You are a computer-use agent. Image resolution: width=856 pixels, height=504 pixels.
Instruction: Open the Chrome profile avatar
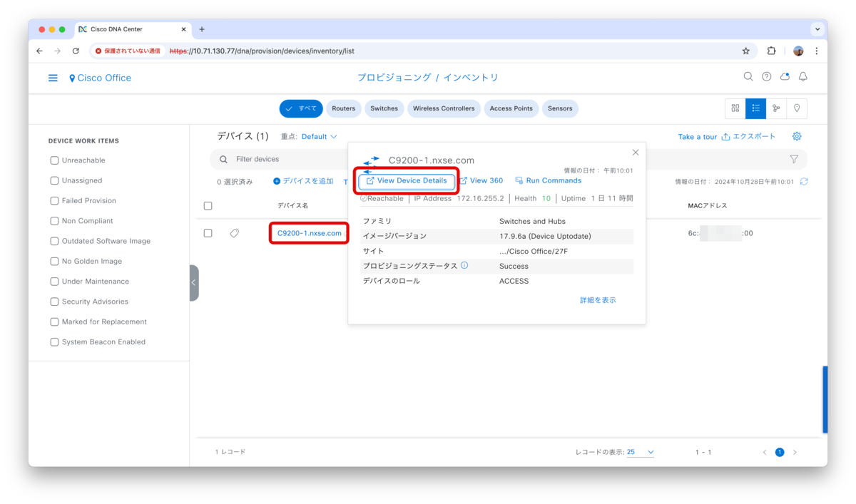798,51
